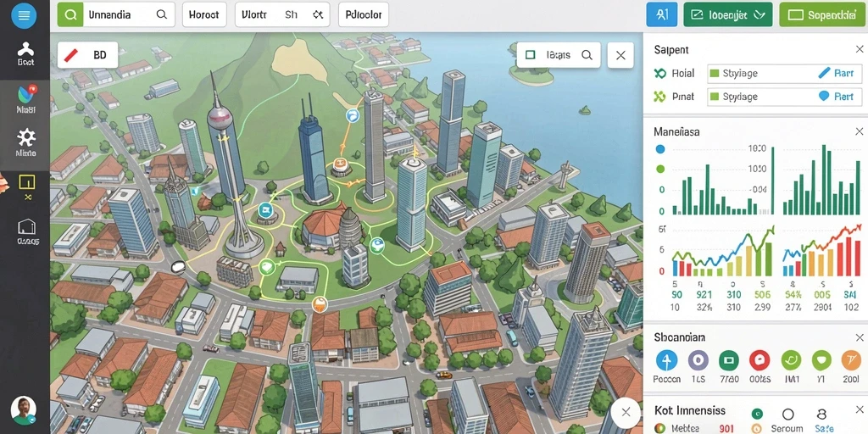The width and height of the screenshot is (868, 434).
Task: Click the red pencil BD tool
Action: tap(87, 55)
